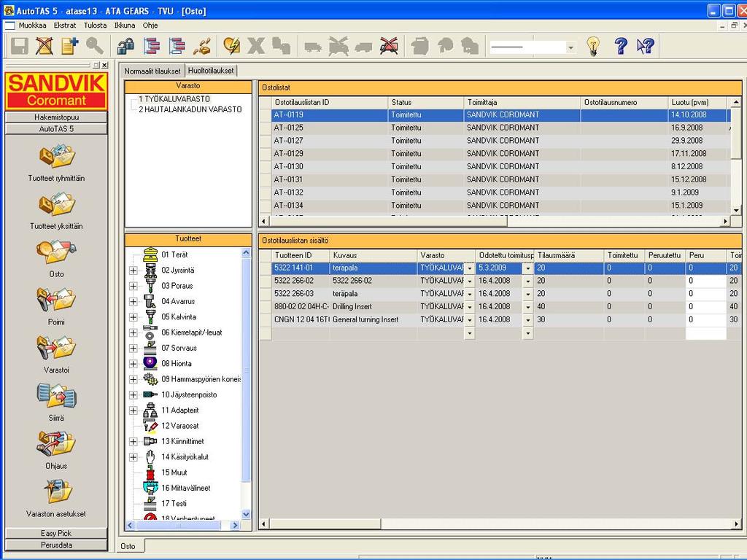
Task: Click Ostolistat scrollbar down arrow
Action: pyautogui.click(x=737, y=210)
